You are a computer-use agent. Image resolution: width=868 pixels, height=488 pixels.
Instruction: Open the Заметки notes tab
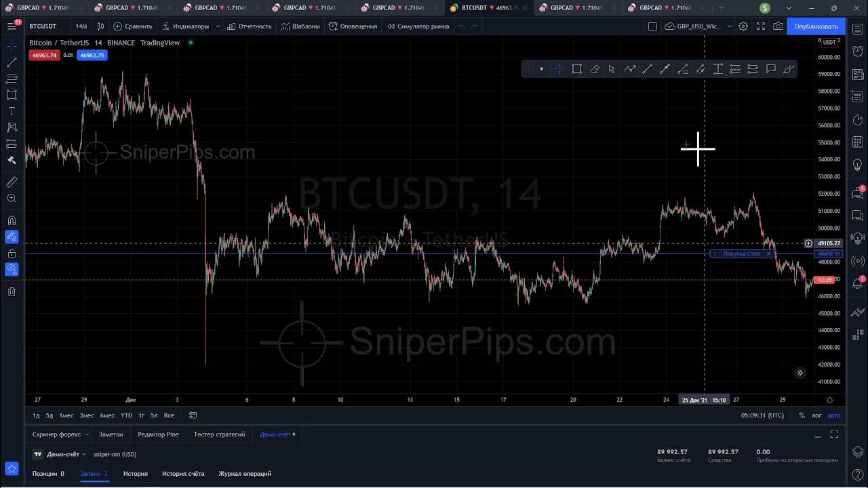click(x=111, y=434)
